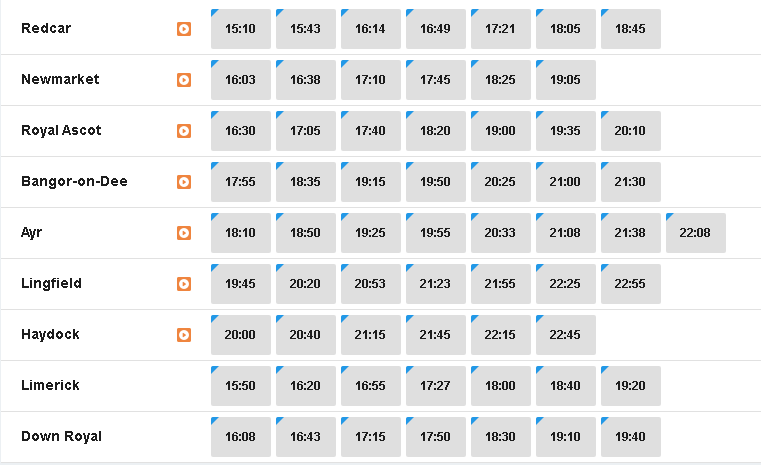
Task: Select the 18:00 Limerick race
Action: [501, 386]
